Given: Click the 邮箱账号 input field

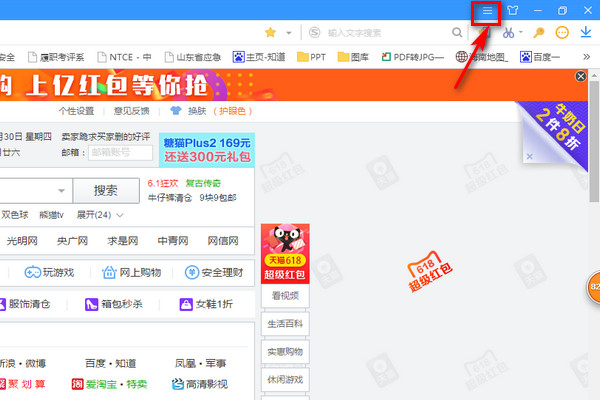Looking at the screenshot, I should (120, 153).
